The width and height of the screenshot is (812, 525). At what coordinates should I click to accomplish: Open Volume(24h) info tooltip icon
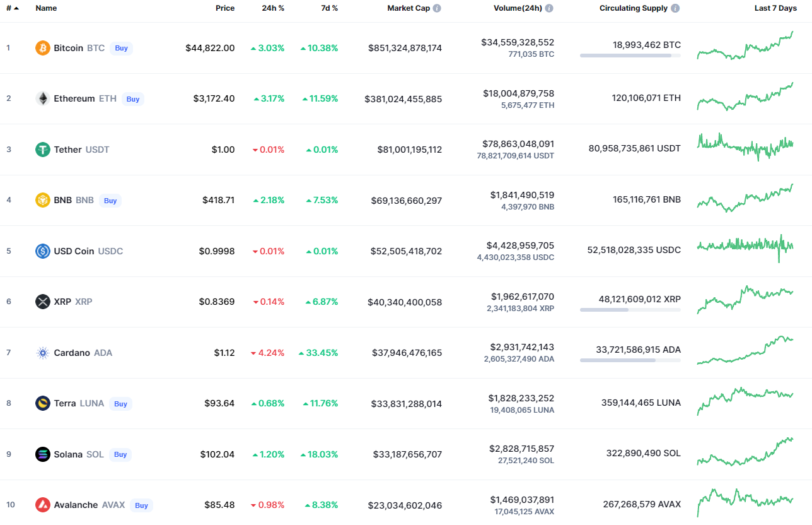click(x=549, y=8)
